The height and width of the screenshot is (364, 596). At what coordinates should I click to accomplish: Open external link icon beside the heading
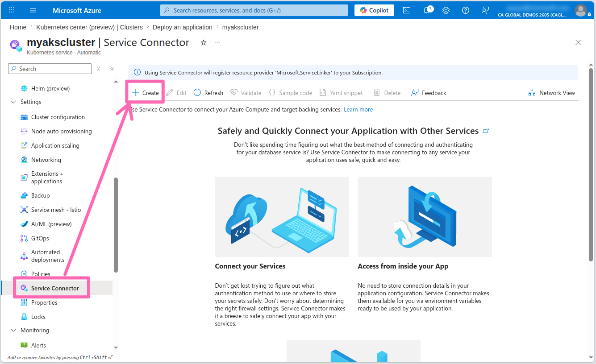point(486,131)
